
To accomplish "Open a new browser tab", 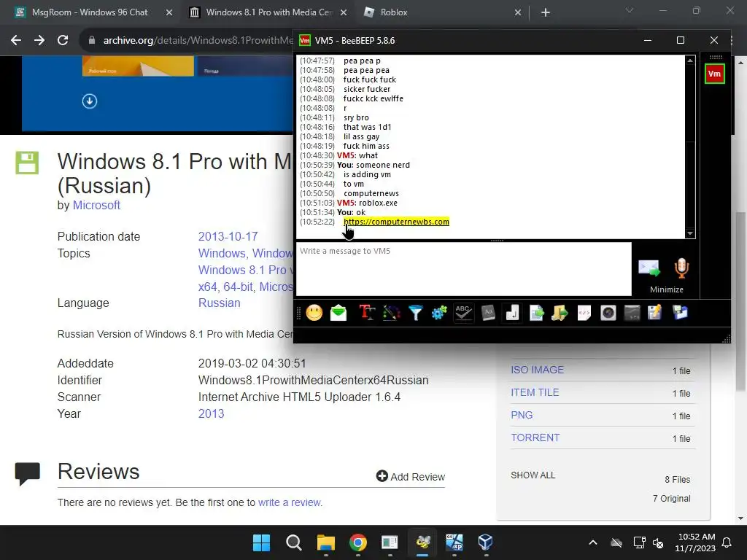I will click(x=546, y=13).
